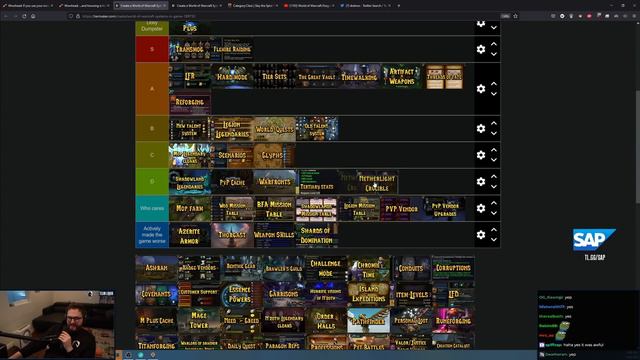This screenshot has height=360, width=640.
Task: Move the Actively made the game worse row up
Action: pyautogui.click(x=494, y=229)
